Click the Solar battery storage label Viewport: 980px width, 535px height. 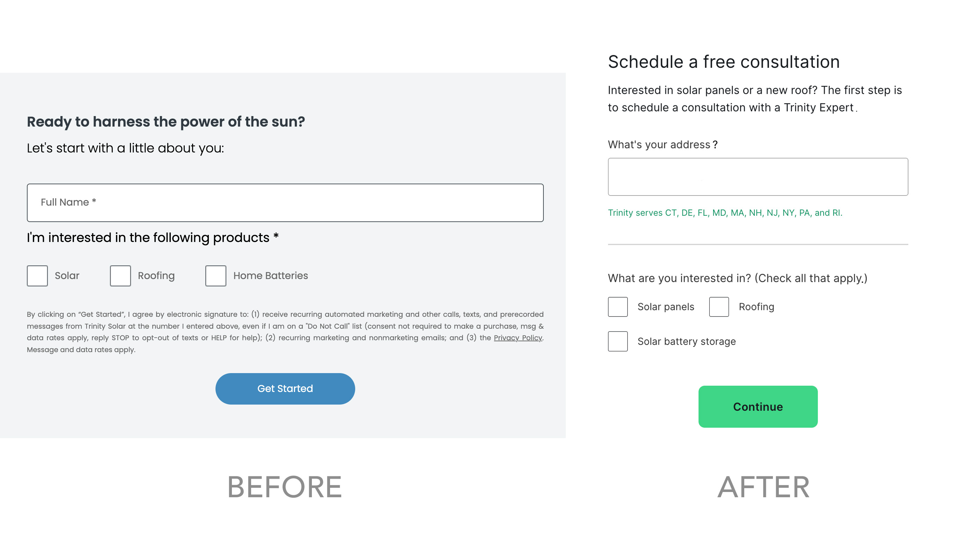coord(687,342)
